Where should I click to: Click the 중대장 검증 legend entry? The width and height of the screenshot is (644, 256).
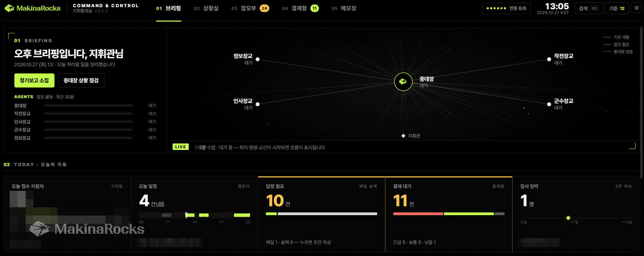click(618, 52)
